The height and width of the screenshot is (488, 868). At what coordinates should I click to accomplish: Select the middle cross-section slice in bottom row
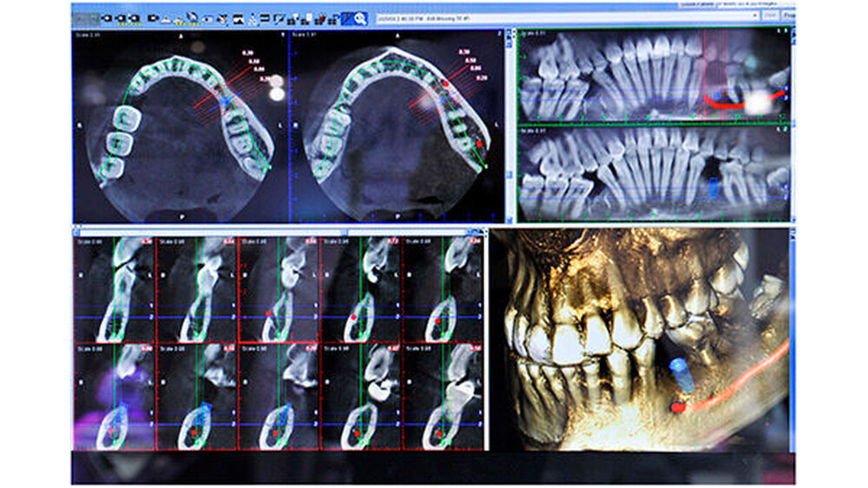pos(278,397)
